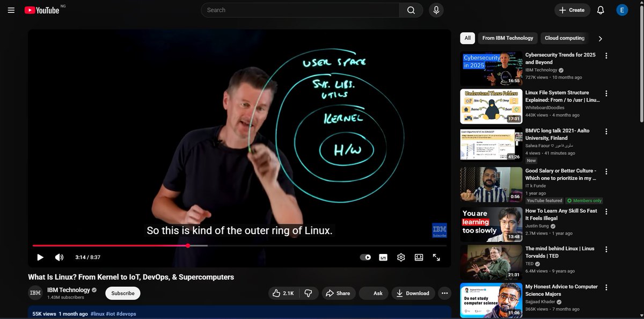Subscribe to IBM Technology
Screen dimensions: 644x319
122,293
